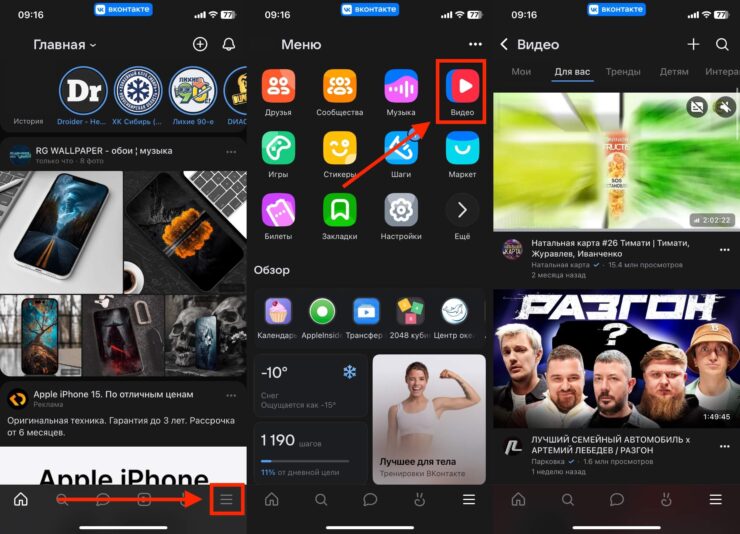Tap the notifications bell icon

(229, 45)
